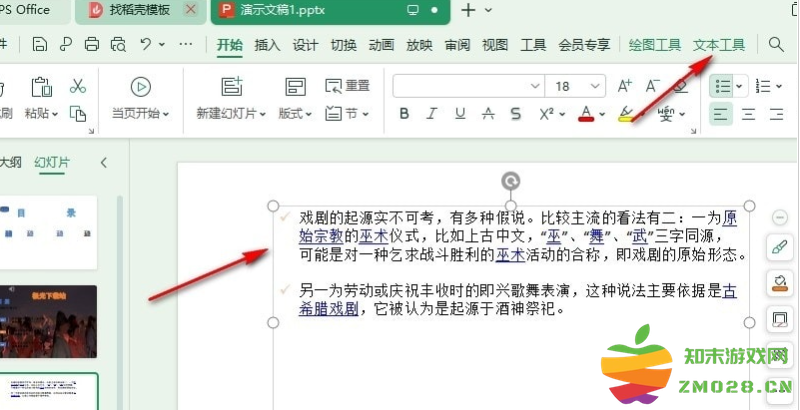Collapse the slide panel with chevron
This screenshot has height=410, width=800.
click(x=104, y=163)
